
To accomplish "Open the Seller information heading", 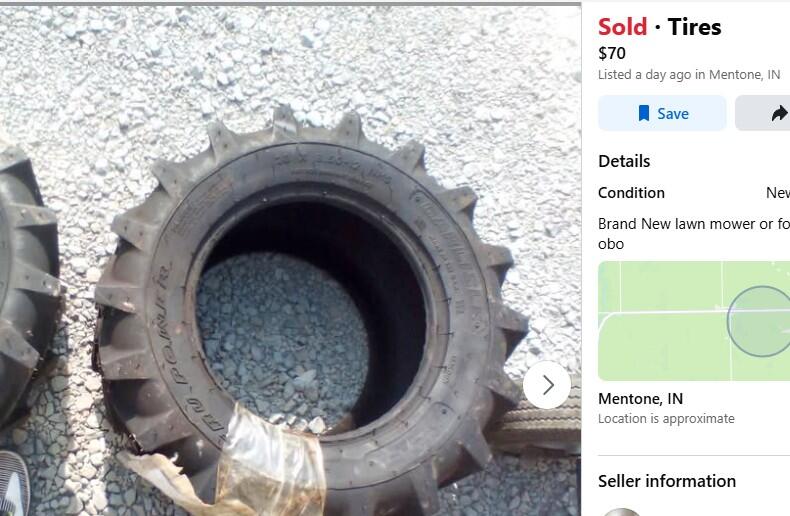I will (667, 481).
